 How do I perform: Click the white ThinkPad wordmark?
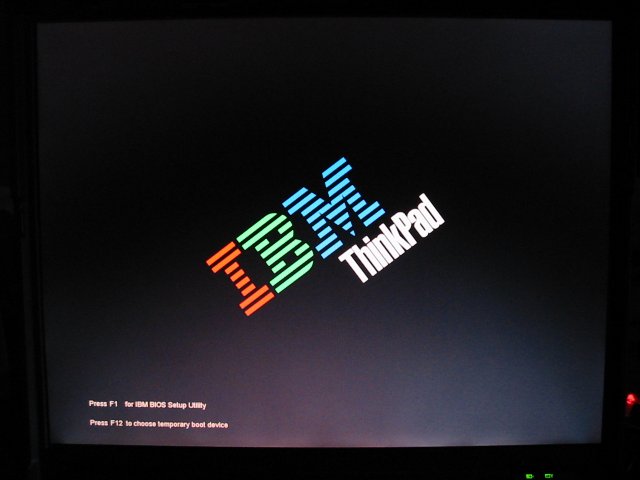(x=392, y=237)
